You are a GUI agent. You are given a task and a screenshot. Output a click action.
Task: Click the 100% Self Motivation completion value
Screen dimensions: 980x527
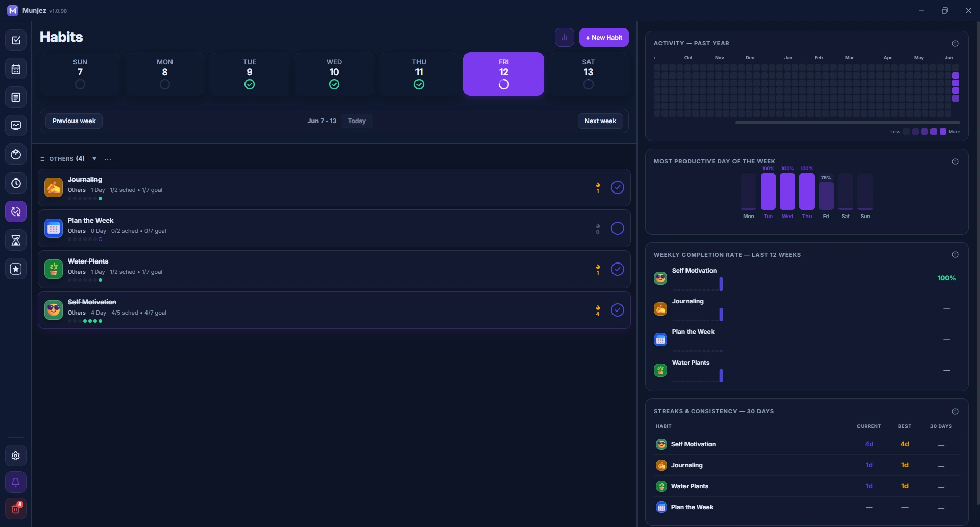946,278
